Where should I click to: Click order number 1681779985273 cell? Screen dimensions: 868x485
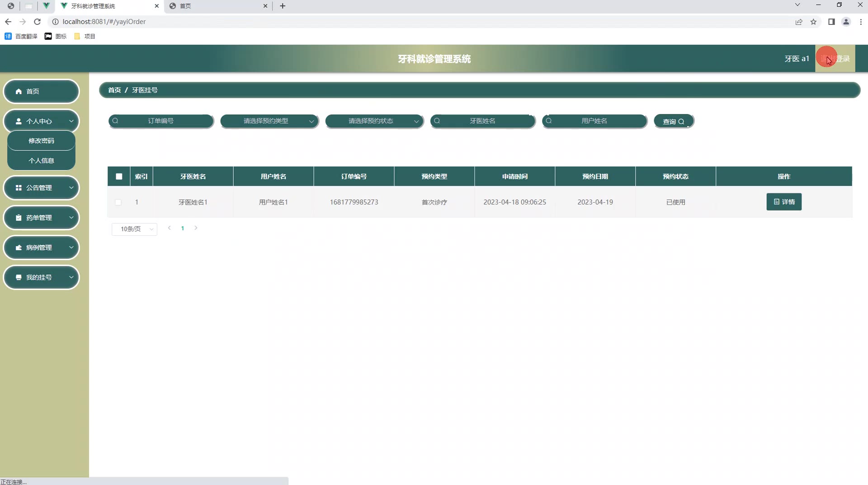(354, 202)
